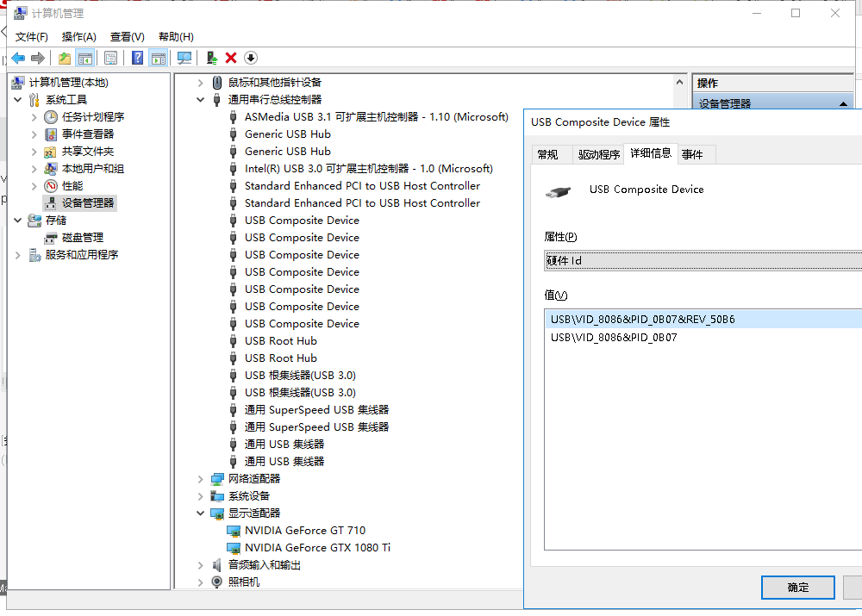Click the 确定 button

click(797, 587)
